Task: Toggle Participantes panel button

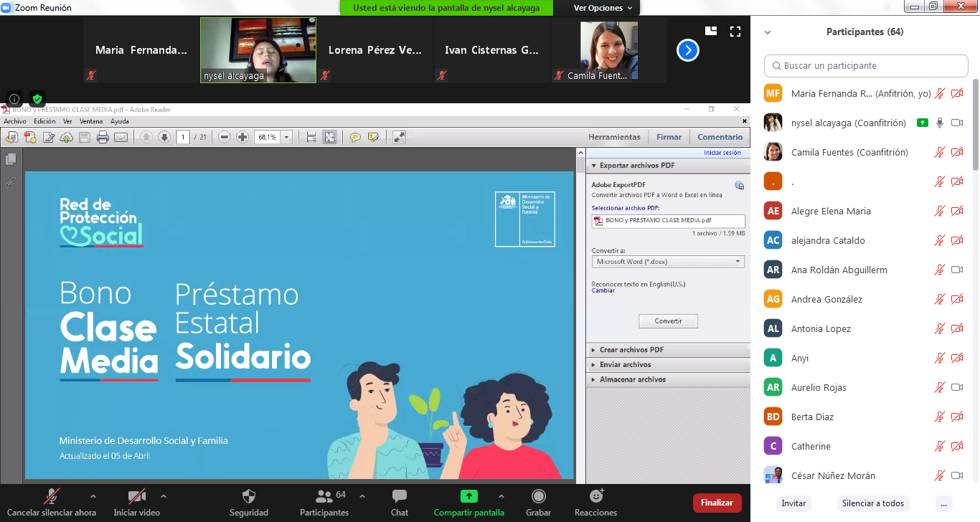Action: (324, 501)
